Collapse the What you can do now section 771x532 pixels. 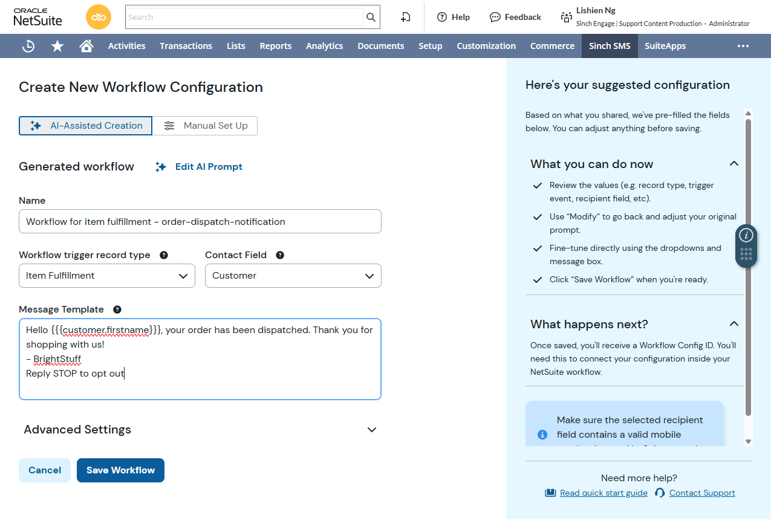[x=734, y=163]
